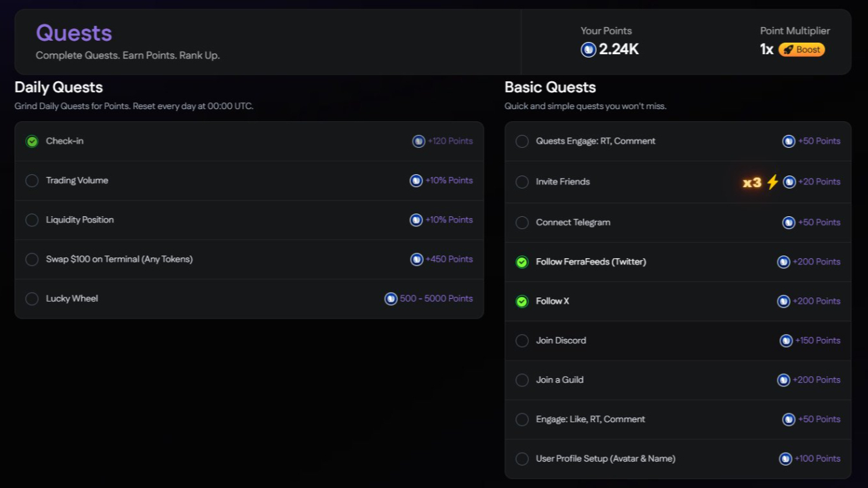Click the coin icon on Connect Telegram row
Screen dimensions: 868x488
[789, 222]
